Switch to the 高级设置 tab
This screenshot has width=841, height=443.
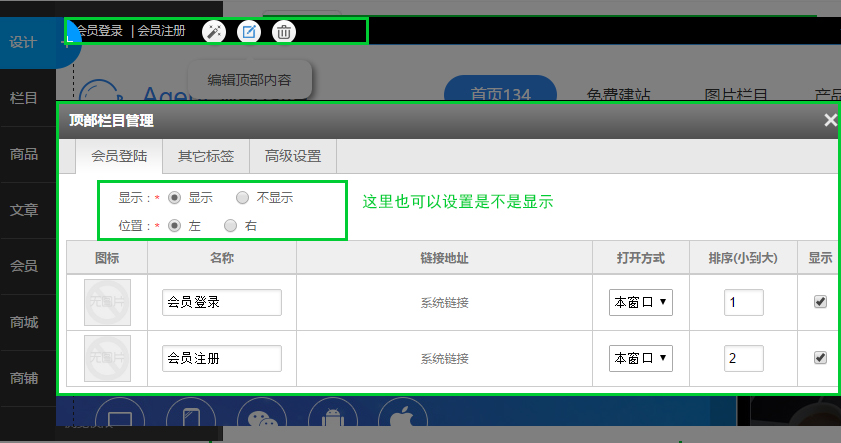click(x=293, y=156)
